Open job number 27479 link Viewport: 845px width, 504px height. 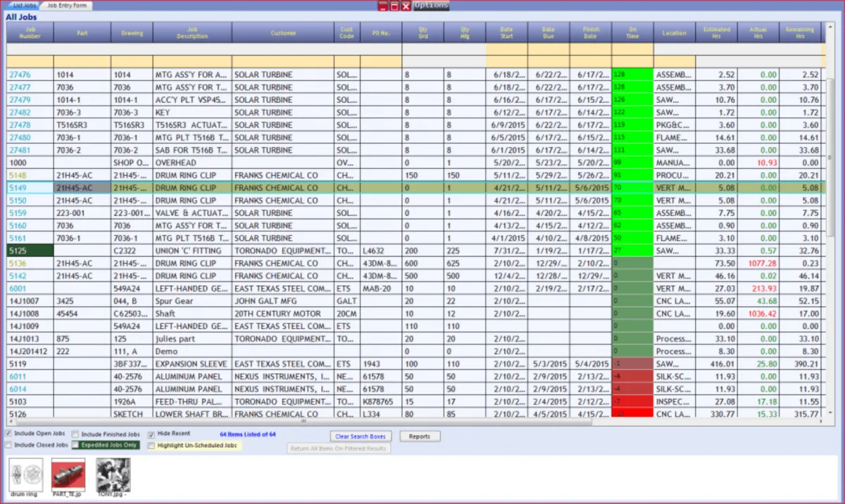(x=20, y=100)
